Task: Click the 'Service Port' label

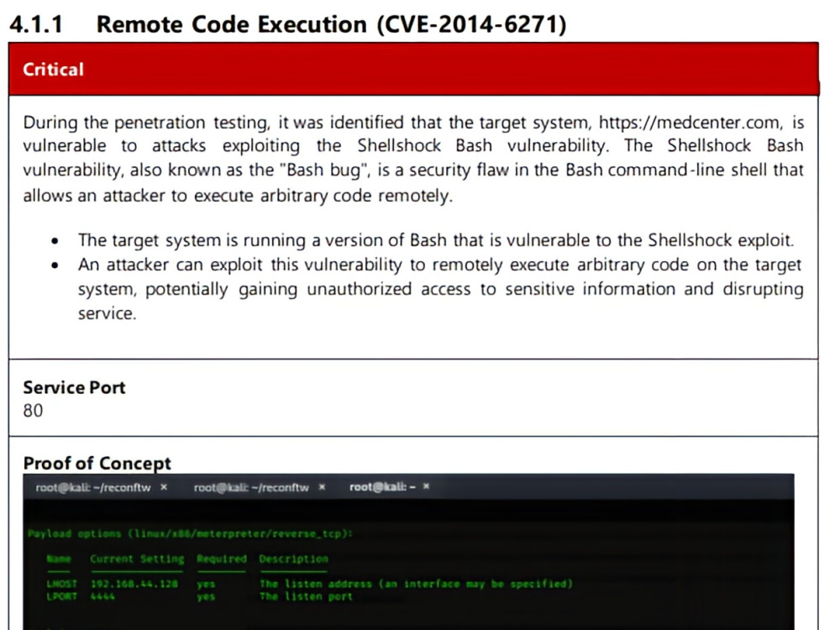Action: point(74,387)
